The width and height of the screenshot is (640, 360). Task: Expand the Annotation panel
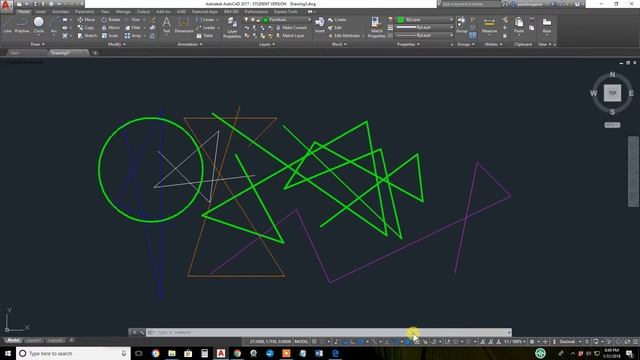tap(190, 44)
